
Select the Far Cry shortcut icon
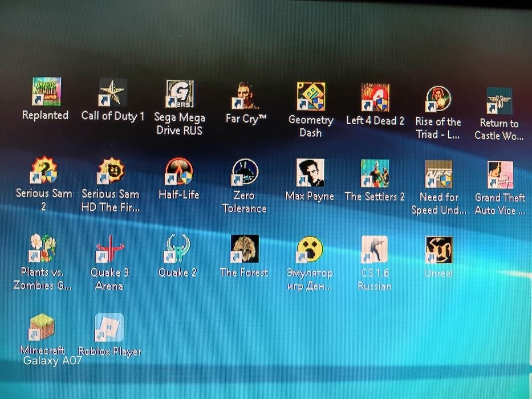tap(245, 96)
